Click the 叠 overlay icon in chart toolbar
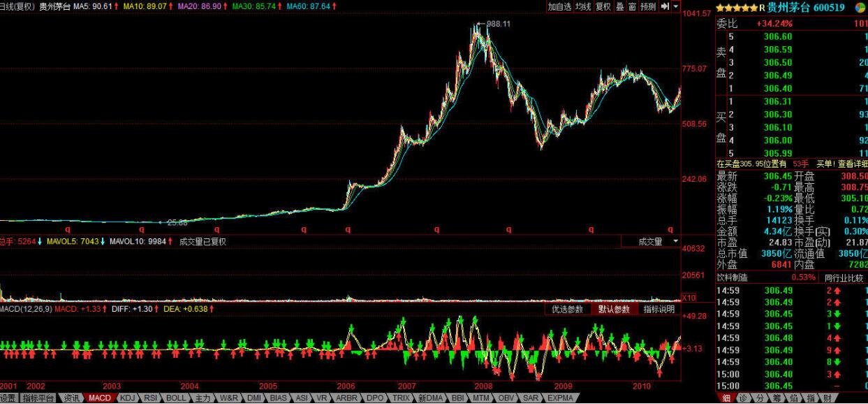 pyautogui.click(x=619, y=6)
